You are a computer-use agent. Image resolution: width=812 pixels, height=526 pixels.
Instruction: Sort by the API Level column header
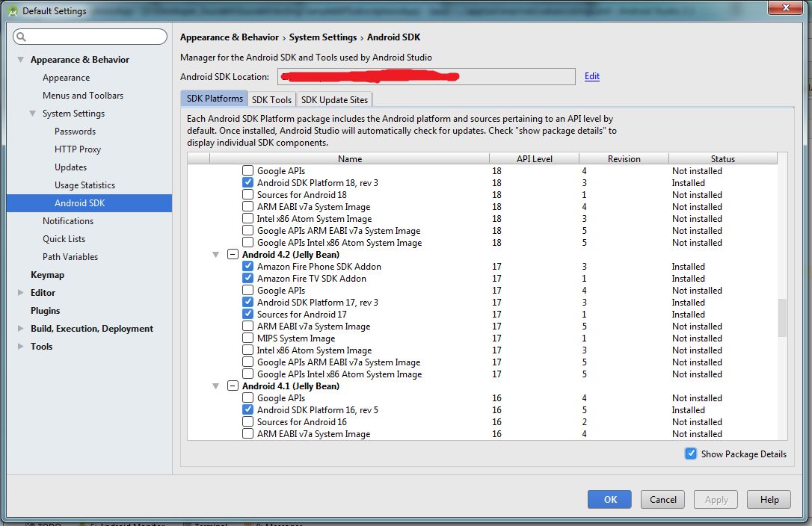click(x=535, y=158)
